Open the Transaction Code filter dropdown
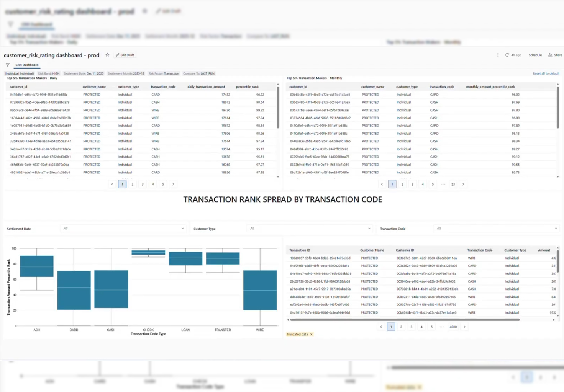 (496, 229)
